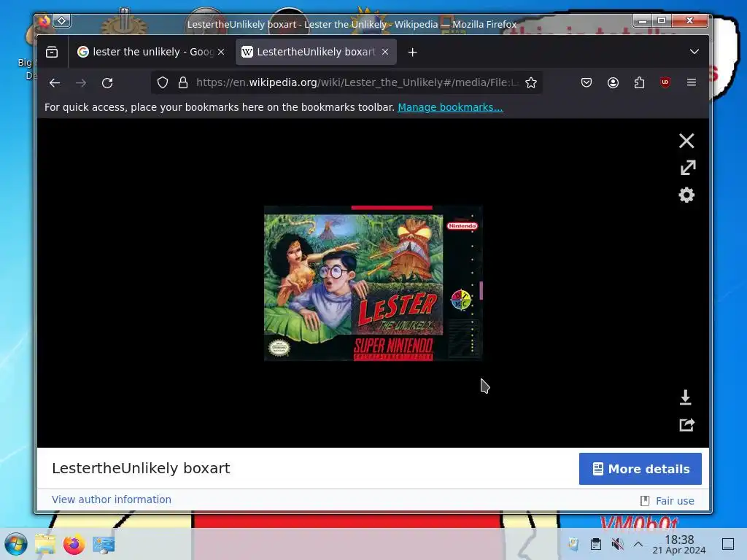Go back to the previous page
Viewport: 747px width, 560px height.
(x=55, y=83)
